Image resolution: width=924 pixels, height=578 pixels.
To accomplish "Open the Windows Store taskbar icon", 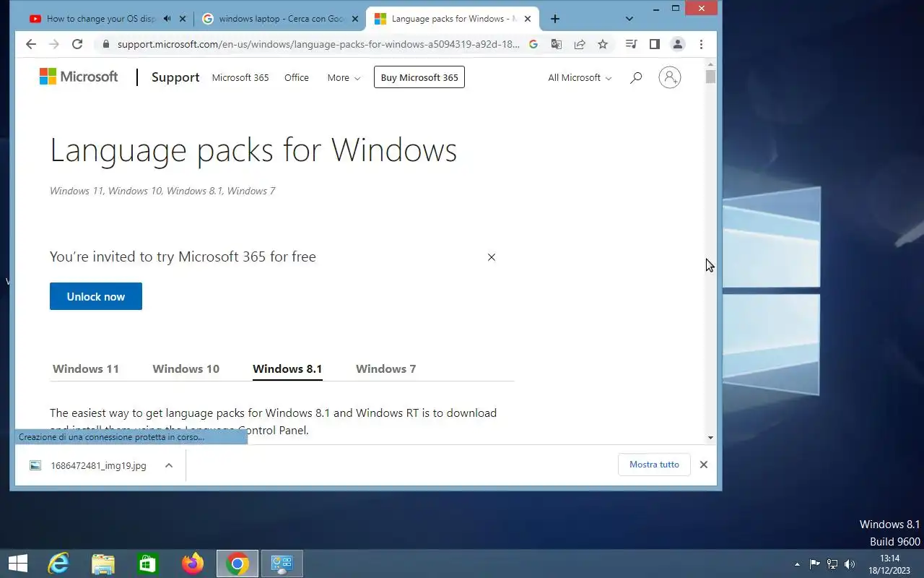I will click(148, 564).
